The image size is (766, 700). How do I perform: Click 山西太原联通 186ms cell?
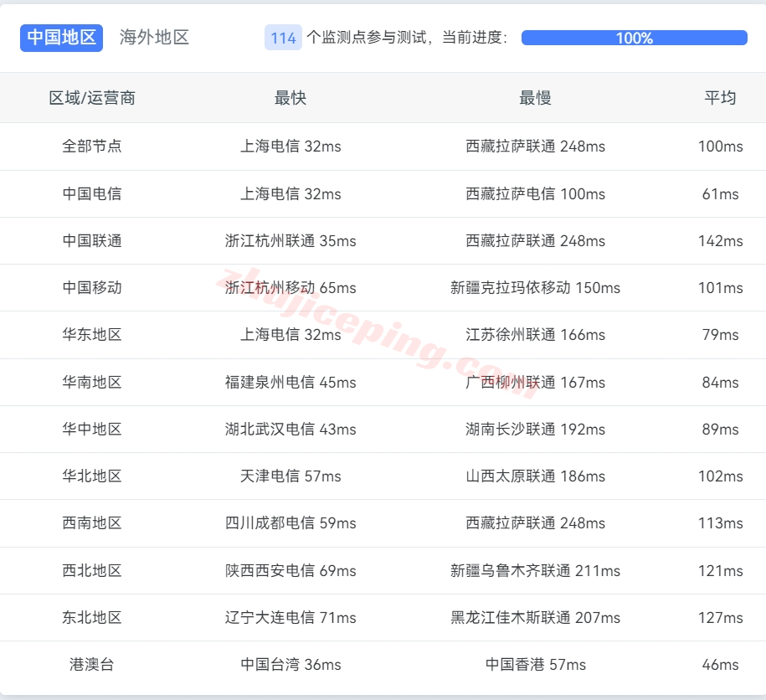(535, 476)
